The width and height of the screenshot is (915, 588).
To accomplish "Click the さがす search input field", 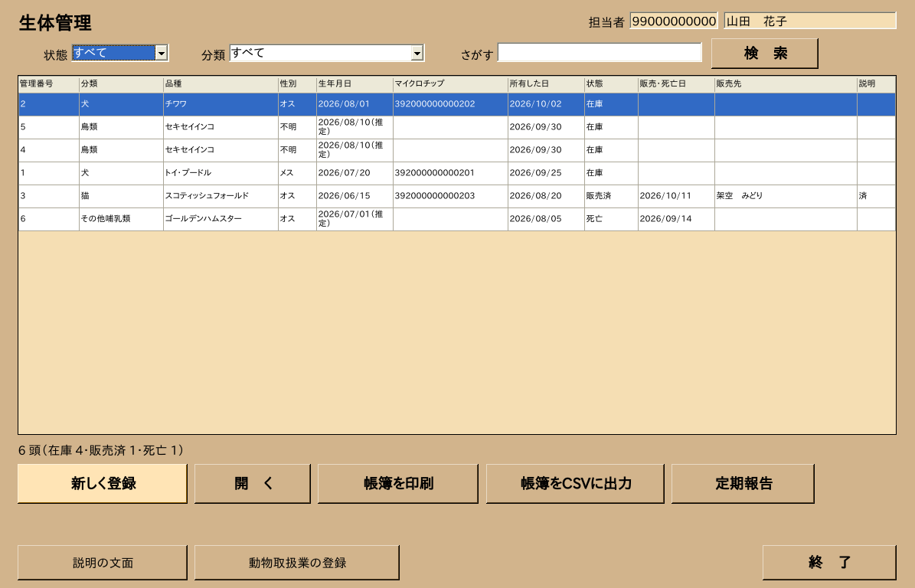I will pyautogui.click(x=600, y=53).
